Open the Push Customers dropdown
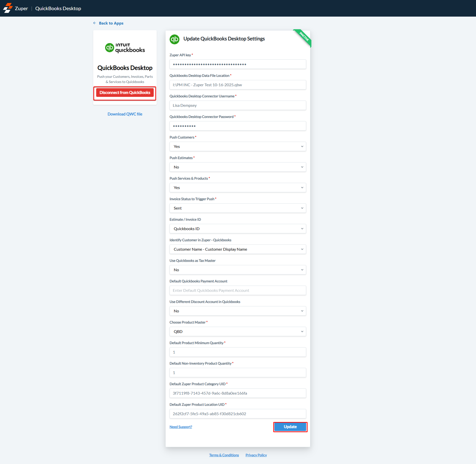This screenshot has height=464, width=476. [x=238, y=146]
